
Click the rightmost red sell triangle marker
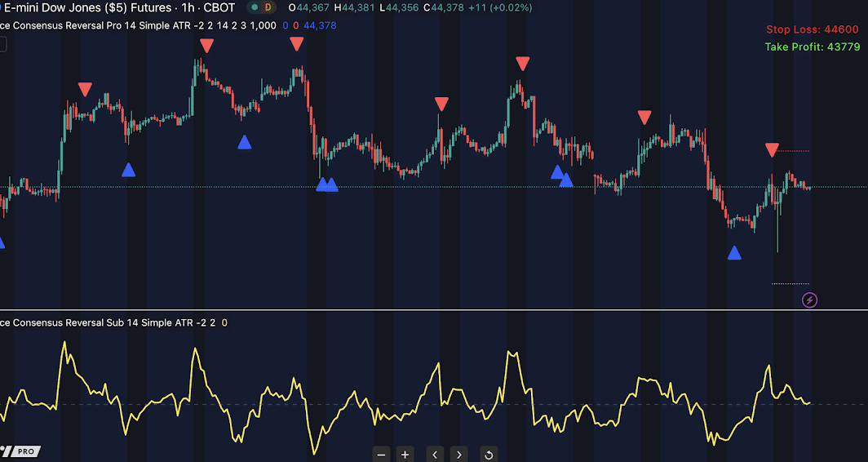click(772, 149)
